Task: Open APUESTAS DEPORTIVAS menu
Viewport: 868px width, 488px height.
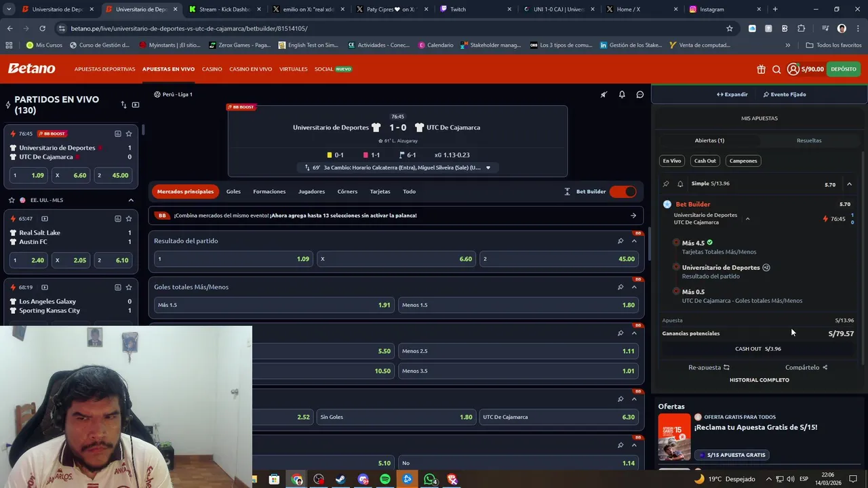Action: pos(104,69)
